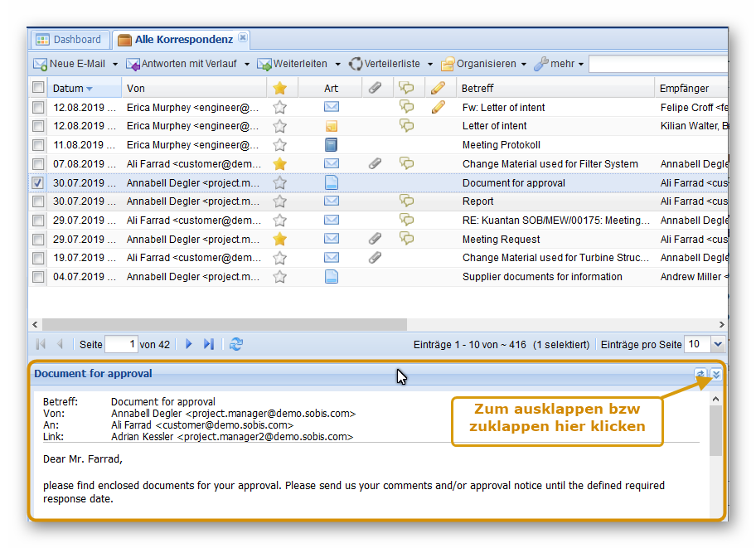This screenshot has width=756, height=548.
Task: Go to the next page arrow
Action: coord(189,344)
